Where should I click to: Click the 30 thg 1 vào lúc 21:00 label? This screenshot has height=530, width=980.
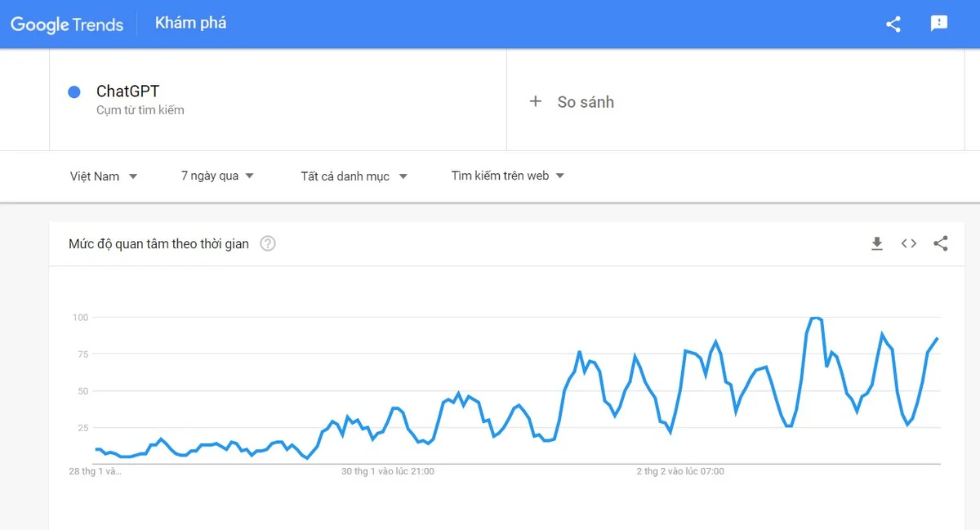388,471
